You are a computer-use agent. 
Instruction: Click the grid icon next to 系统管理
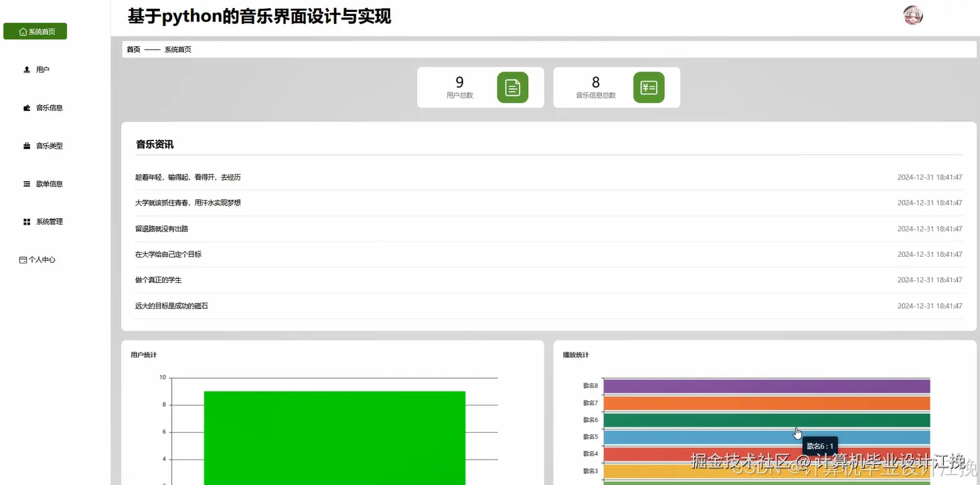[x=25, y=221]
